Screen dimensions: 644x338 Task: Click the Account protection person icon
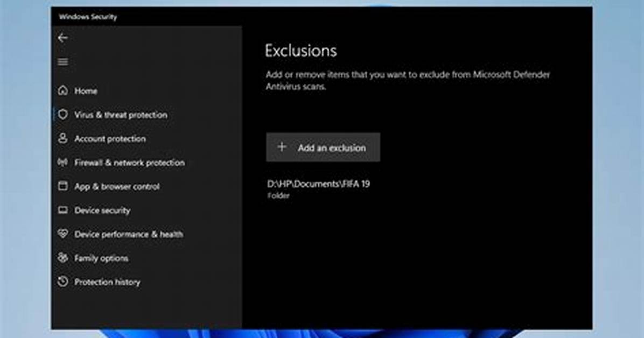pyautogui.click(x=63, y=138)
